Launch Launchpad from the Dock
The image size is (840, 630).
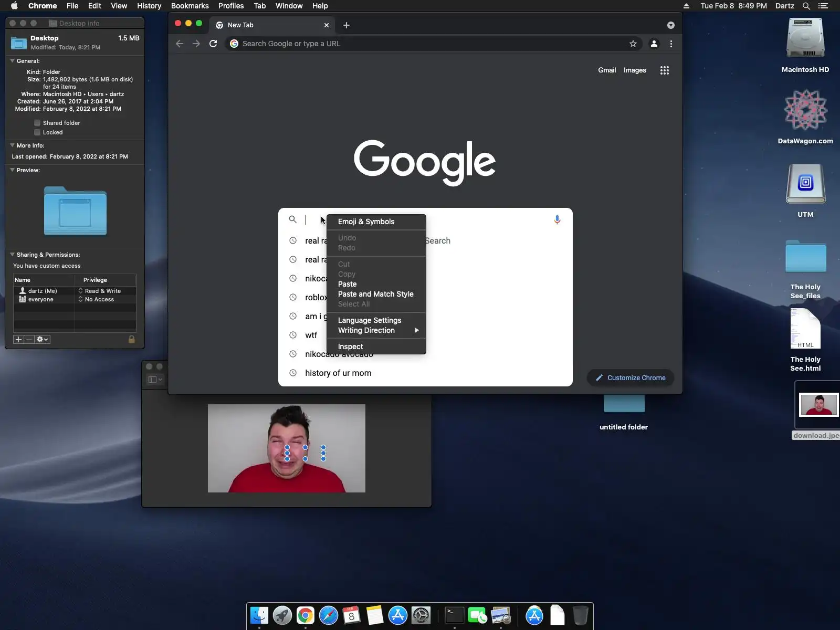tap(282, 615)
